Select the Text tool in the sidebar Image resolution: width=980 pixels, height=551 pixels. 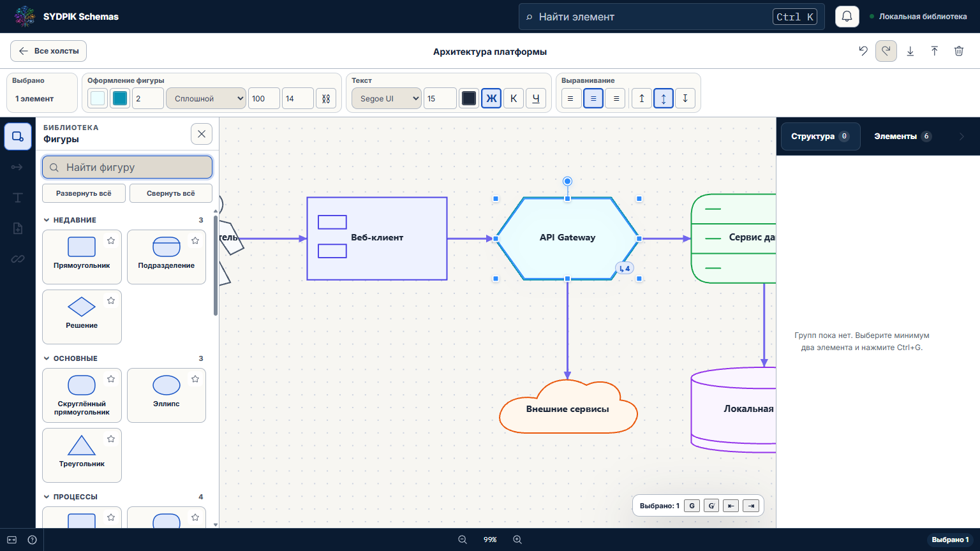coord(18,198)
